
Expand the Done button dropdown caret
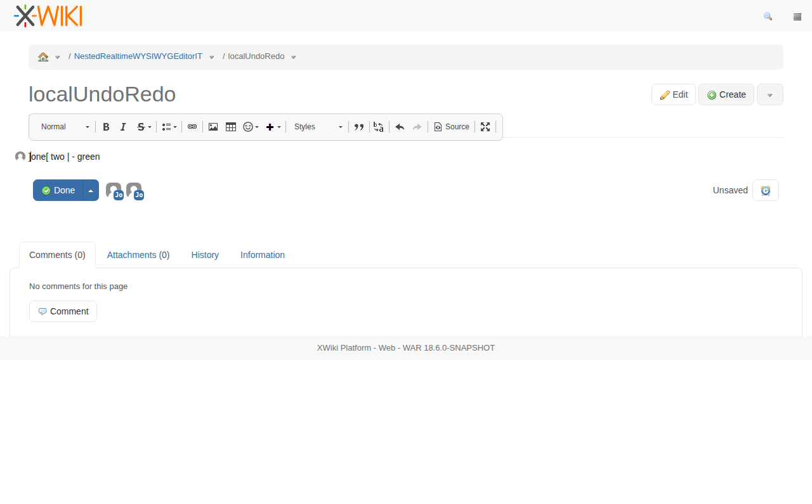(x=91, y=190)
